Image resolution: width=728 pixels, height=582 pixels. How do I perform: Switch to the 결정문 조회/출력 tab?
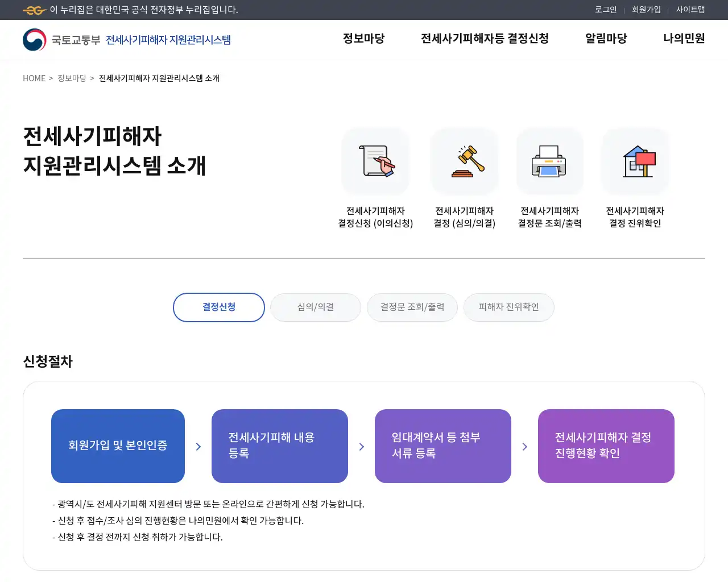[412, 307]
